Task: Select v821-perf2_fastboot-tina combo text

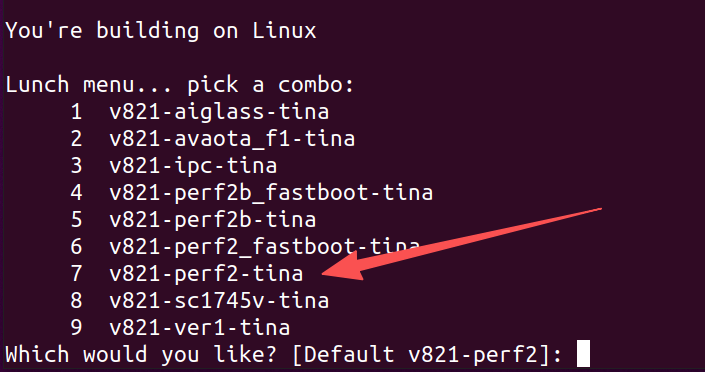Action: click(264, 247)
